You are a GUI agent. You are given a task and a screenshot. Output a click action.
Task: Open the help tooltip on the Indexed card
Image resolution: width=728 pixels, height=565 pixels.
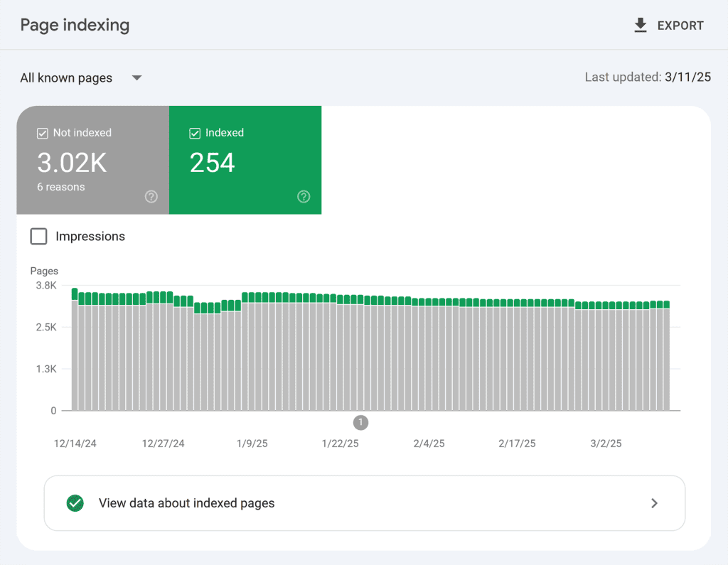303,197
